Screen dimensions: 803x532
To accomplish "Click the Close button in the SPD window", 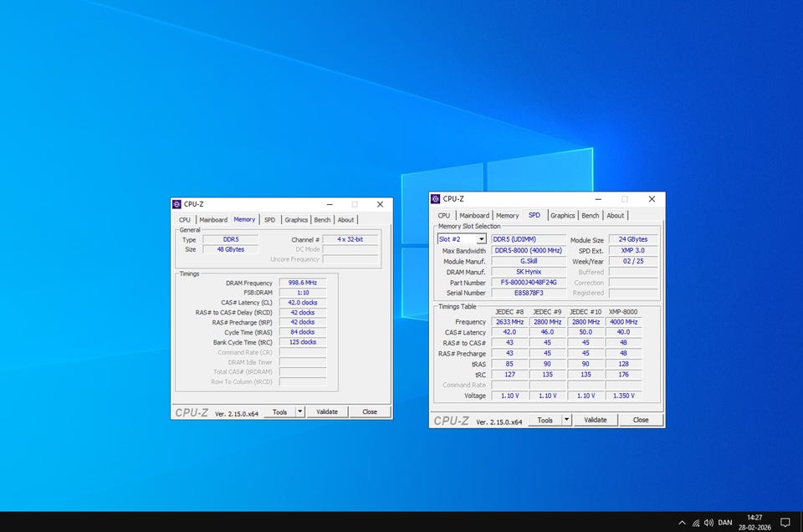I will coord(640,420).
